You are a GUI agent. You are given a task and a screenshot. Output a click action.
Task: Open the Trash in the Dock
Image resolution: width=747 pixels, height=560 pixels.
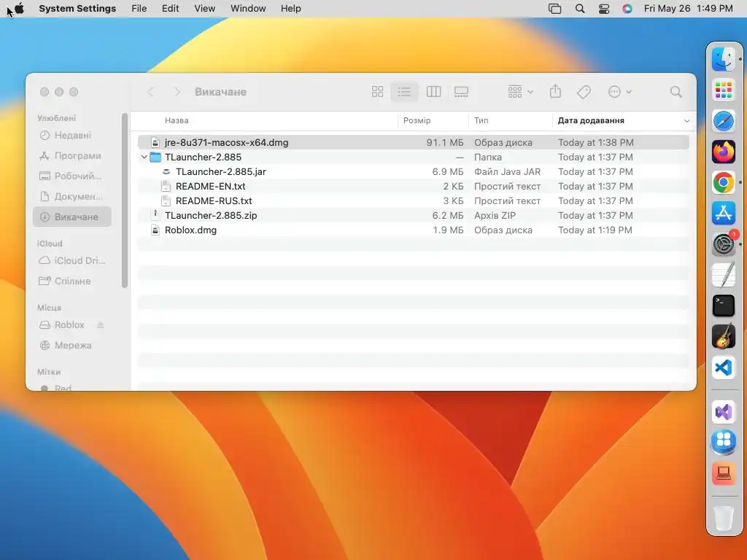(724, 518)
